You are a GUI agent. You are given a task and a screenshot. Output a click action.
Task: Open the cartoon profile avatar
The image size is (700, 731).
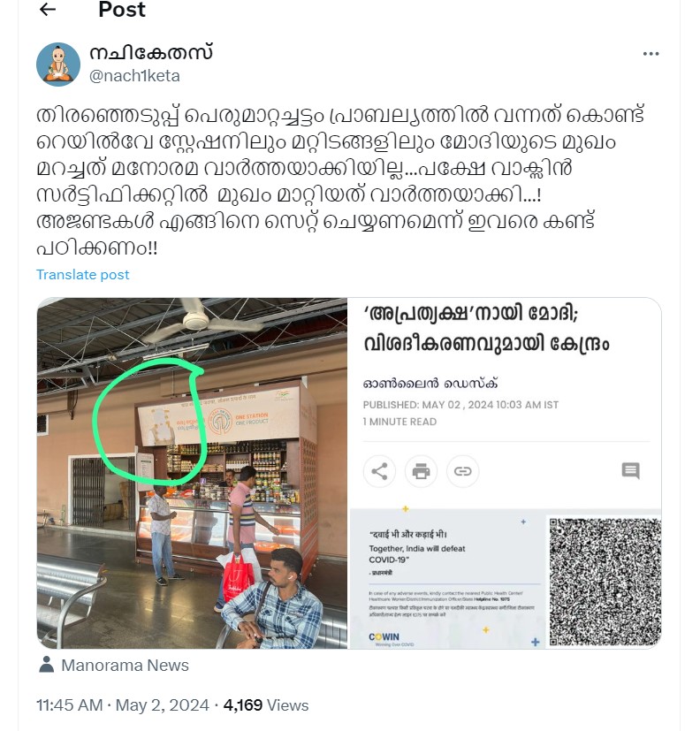pos(58,65)
